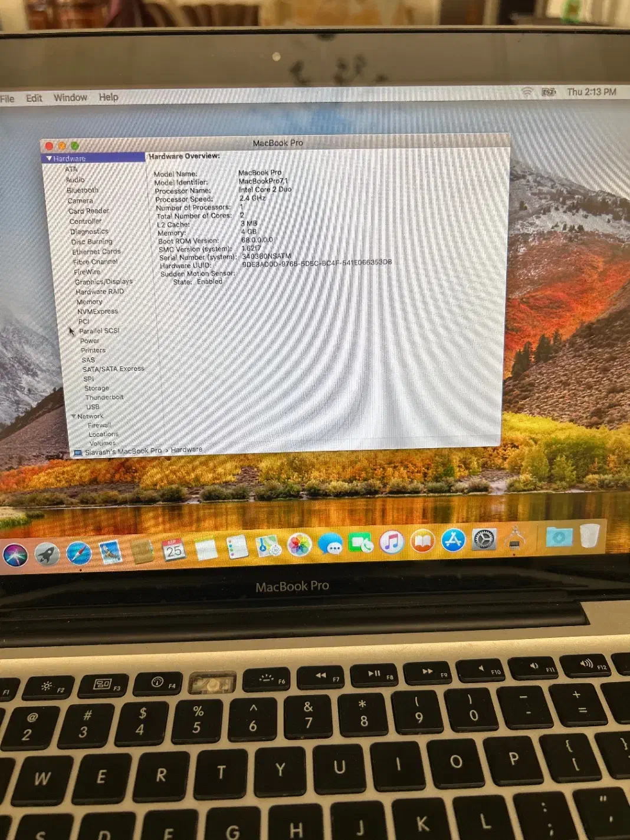Select USB in the sidebar
The width and height of the screenshot is (630, 840).
[x=93, y=407]
